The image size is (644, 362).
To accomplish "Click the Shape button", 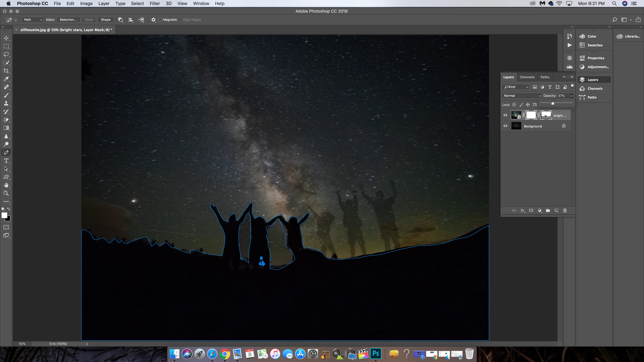I will [x=105, y=20].
